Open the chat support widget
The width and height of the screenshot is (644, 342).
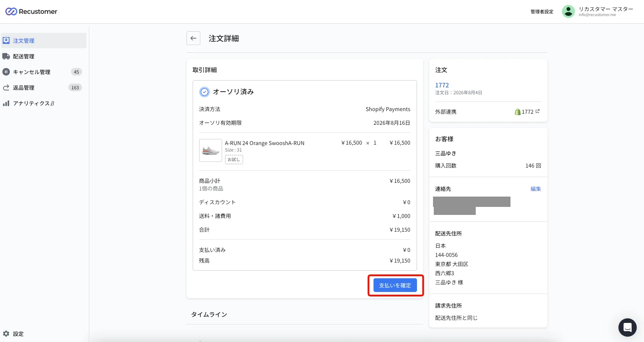628,327
